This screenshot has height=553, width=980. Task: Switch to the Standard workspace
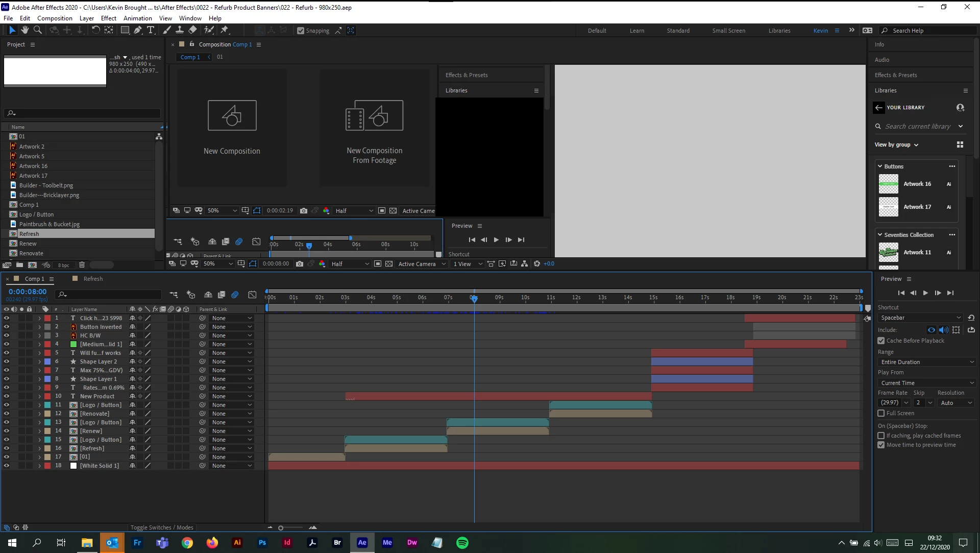tap(678, 31)
